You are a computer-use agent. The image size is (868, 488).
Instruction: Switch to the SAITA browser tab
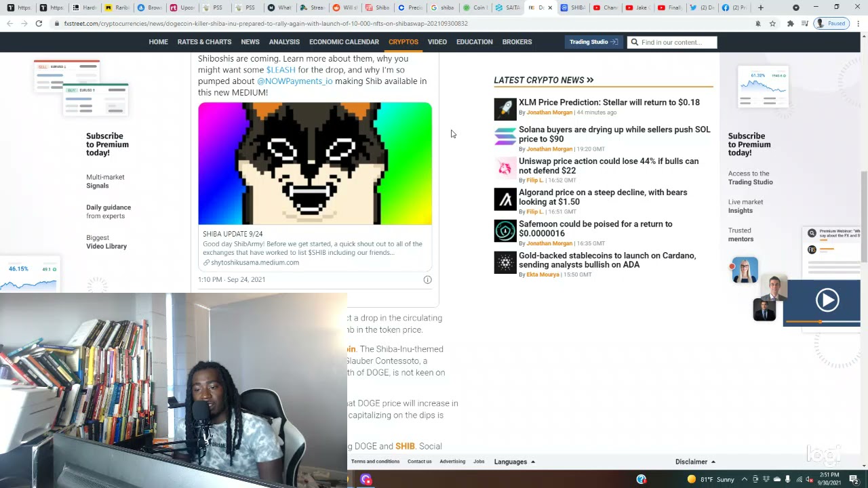(x=508, y=7)
